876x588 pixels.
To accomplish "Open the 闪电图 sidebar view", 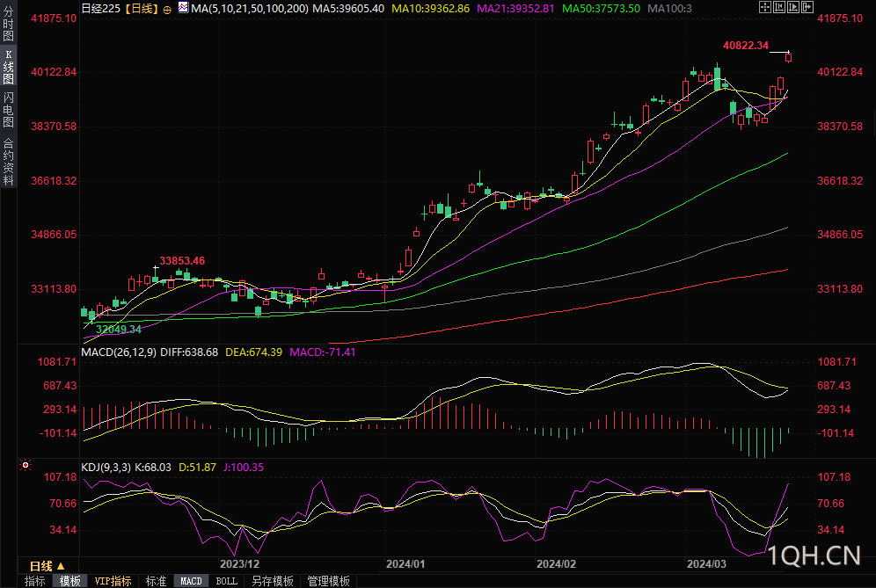I will pos(9,110).
